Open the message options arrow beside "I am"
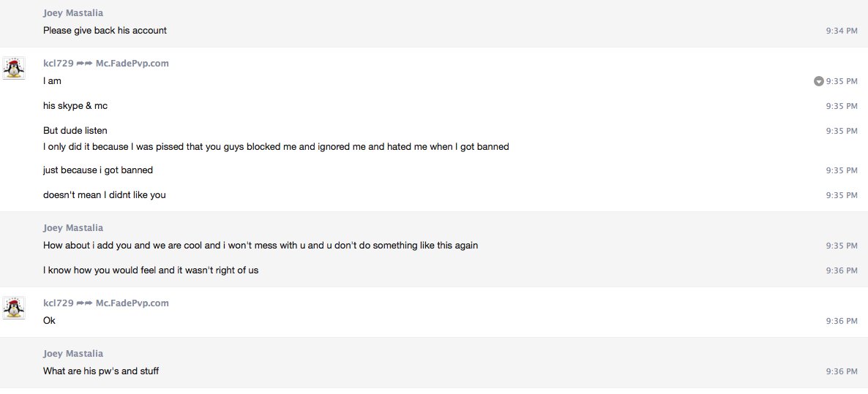The height and width of the screenshot is (394, 868). coord(818,81)
